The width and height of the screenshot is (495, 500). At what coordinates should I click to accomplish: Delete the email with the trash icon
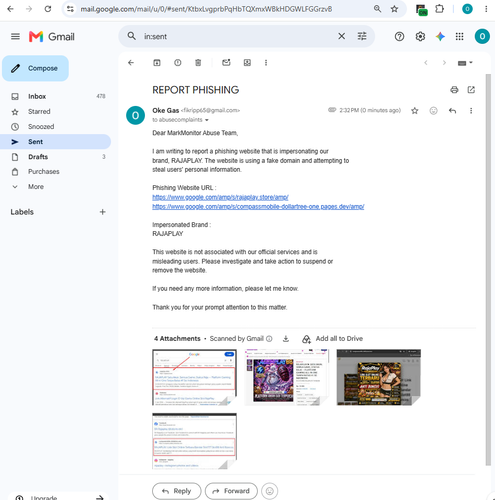(198, 63)
